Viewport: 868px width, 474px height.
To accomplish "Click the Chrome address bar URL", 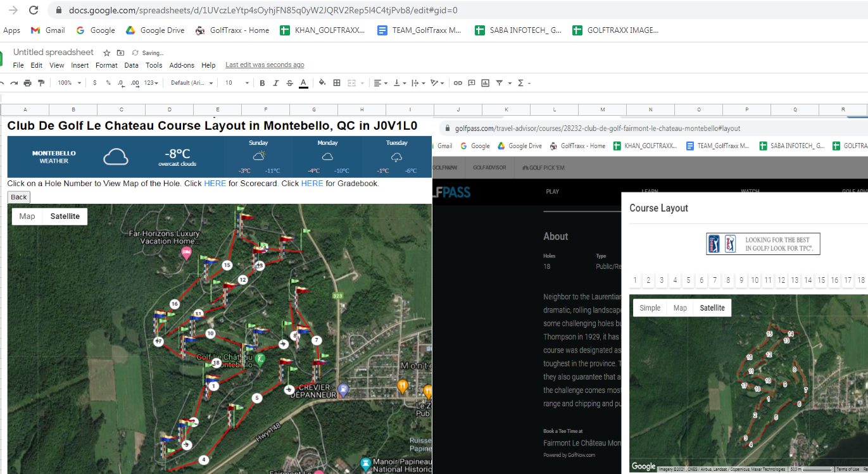I will [263, 11].
